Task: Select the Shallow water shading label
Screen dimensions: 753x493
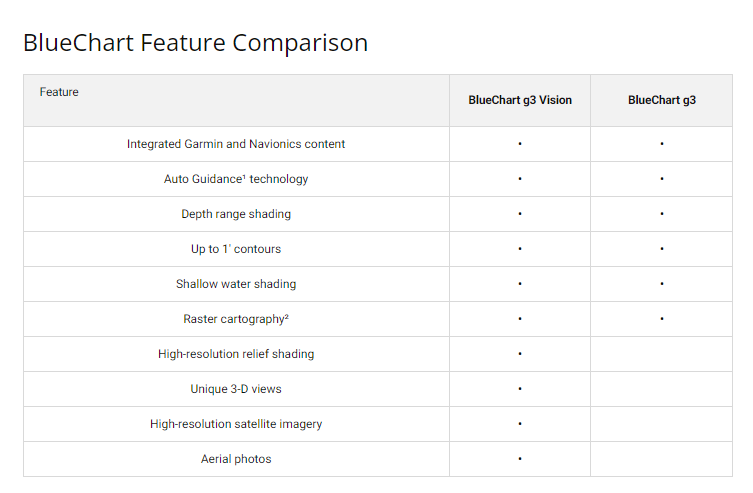Action: tap(236, 284)
